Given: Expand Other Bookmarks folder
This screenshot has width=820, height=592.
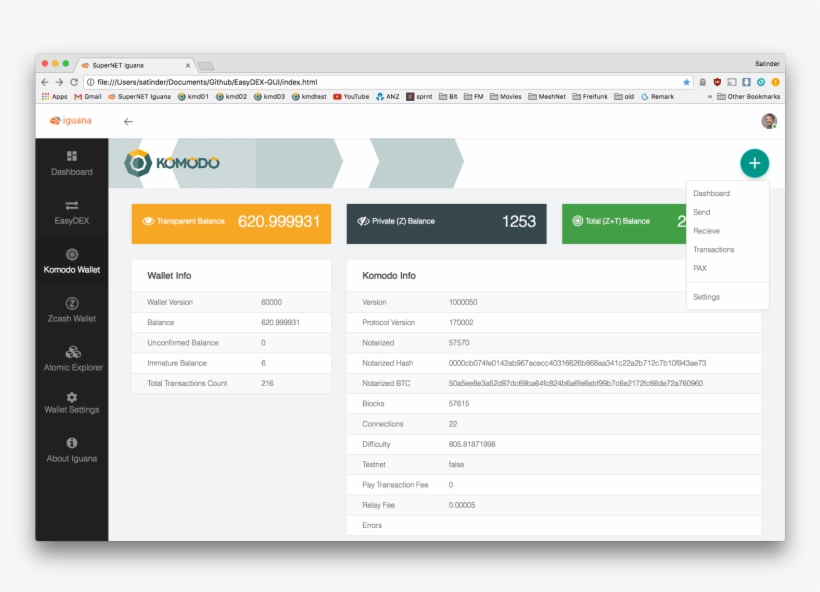Looking at the screenshot, I should click(x=748, y=97).
